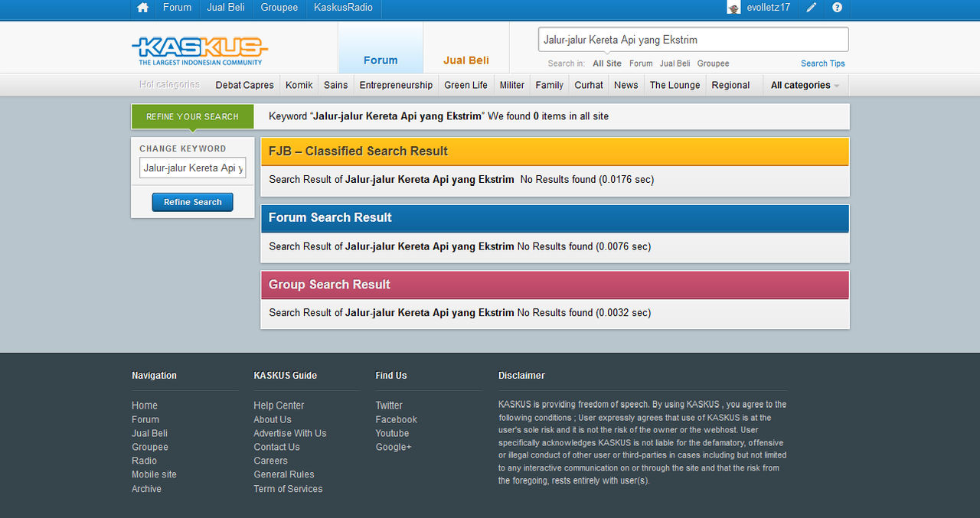Open KaskusRadio in top menu
The image size is (980, 518).
343,8
